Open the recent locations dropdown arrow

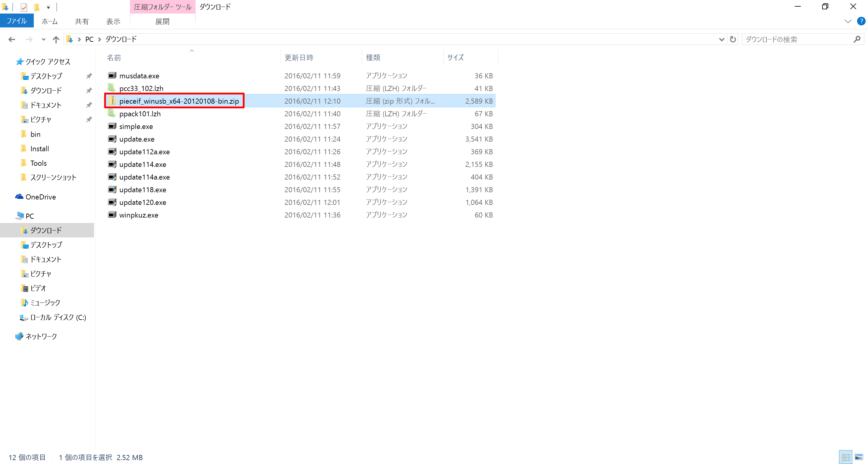click(x=43, y=39)
